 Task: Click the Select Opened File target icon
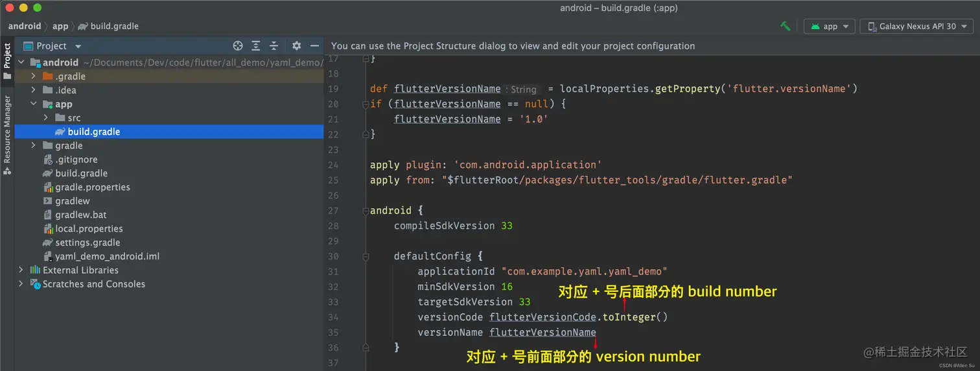point(238,46)
